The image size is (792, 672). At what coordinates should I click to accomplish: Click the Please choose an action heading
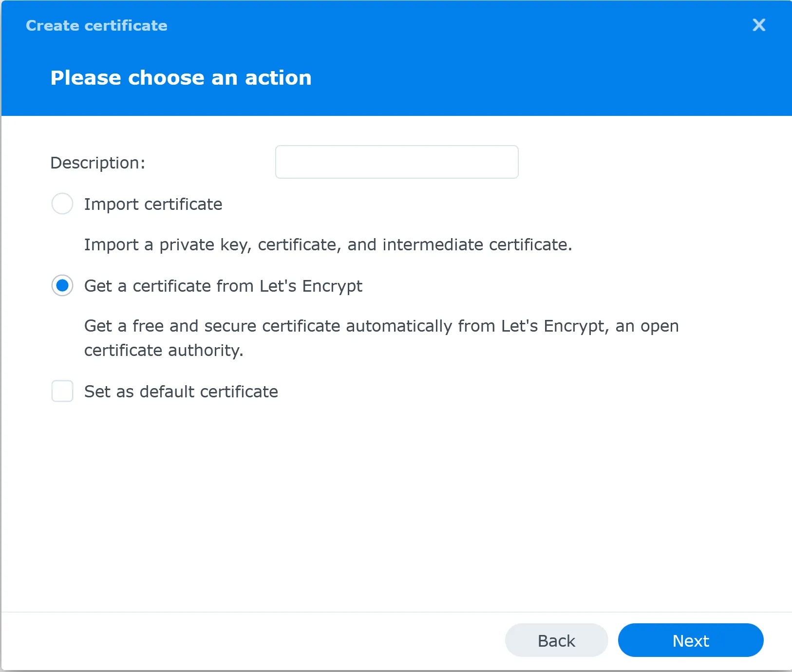coord(181,77)
